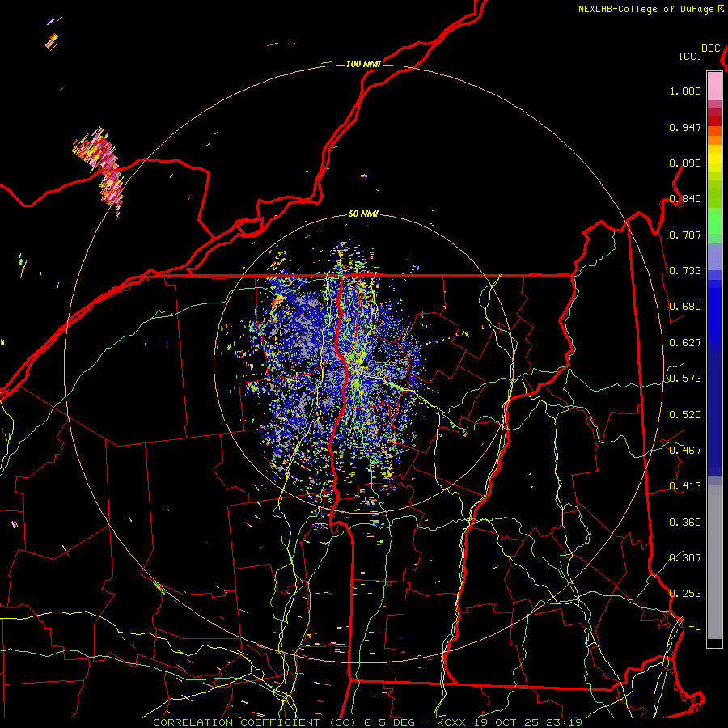Select the 0.627 legend value

(685, 343)
